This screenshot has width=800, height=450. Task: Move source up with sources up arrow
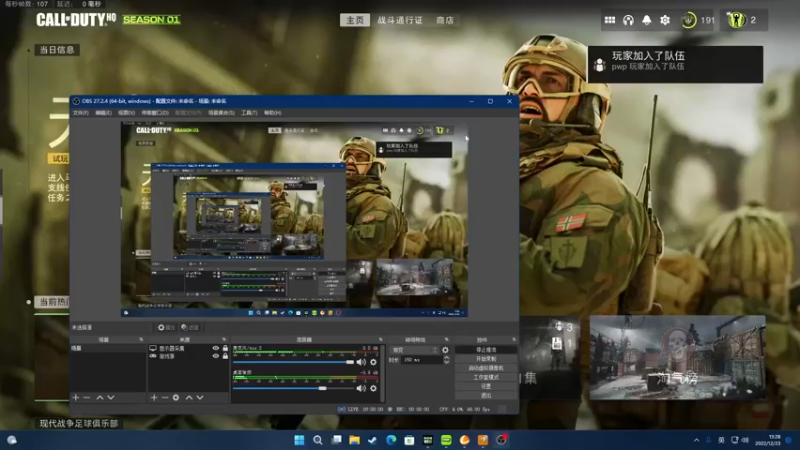click(189, 397)
